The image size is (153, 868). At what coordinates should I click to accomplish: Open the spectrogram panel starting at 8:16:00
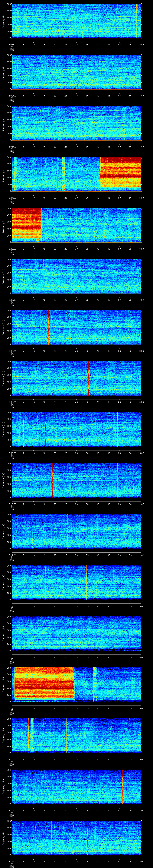(77, 787)
